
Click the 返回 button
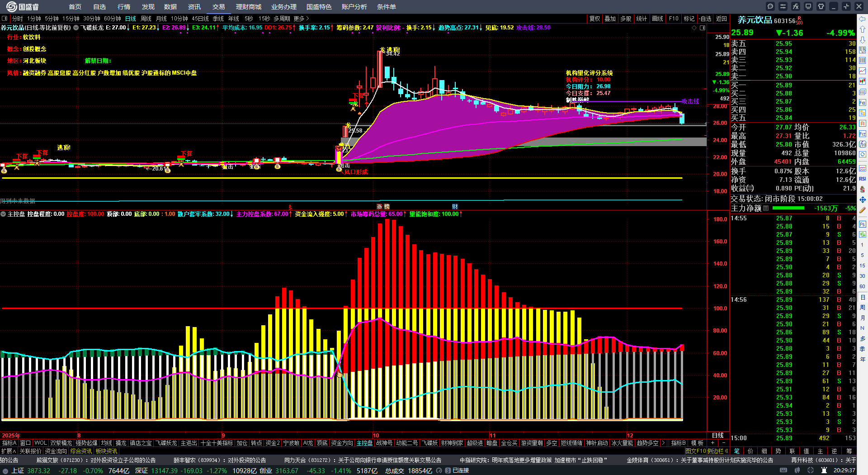tap(722, 19)
